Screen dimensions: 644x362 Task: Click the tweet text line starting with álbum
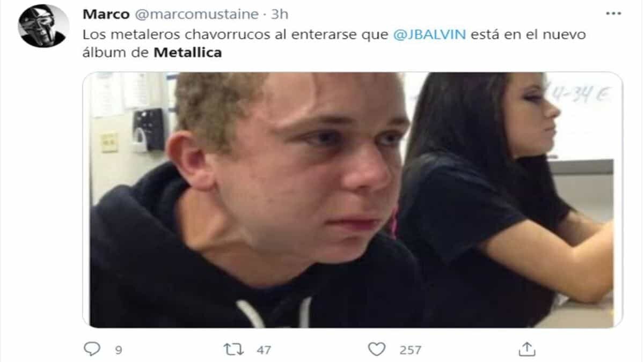pos(152,53)
